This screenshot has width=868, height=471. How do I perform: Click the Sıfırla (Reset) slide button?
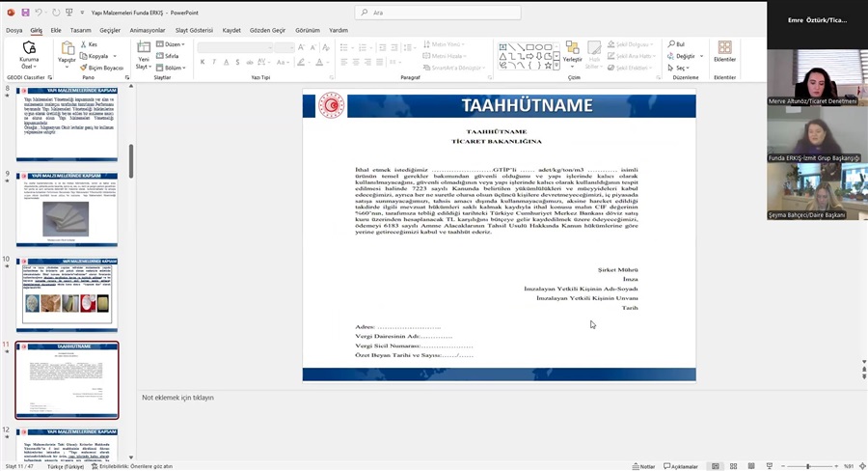coord(170,56)
